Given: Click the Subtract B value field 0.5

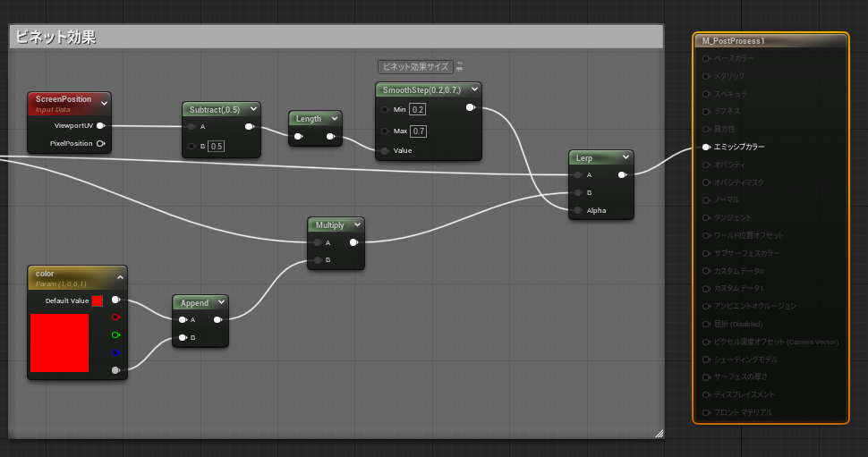Looking at the screenshot, I should pyautogui.click(x=217, y=147).
